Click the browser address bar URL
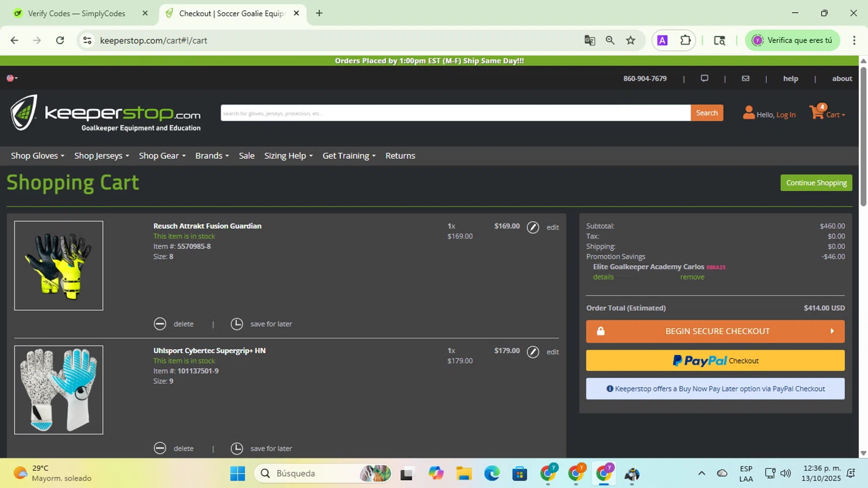This screenshot has width=868, height=488. [x=153, y=41]
